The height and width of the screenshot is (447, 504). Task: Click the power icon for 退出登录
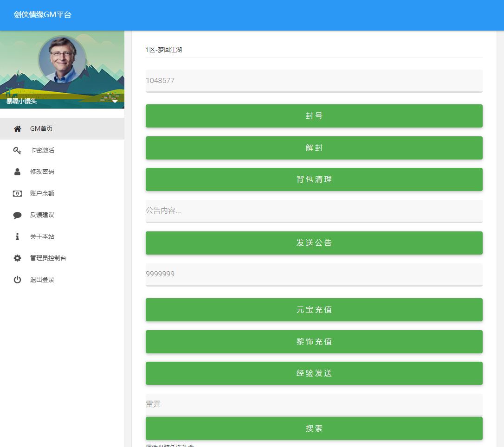[17, 280]
